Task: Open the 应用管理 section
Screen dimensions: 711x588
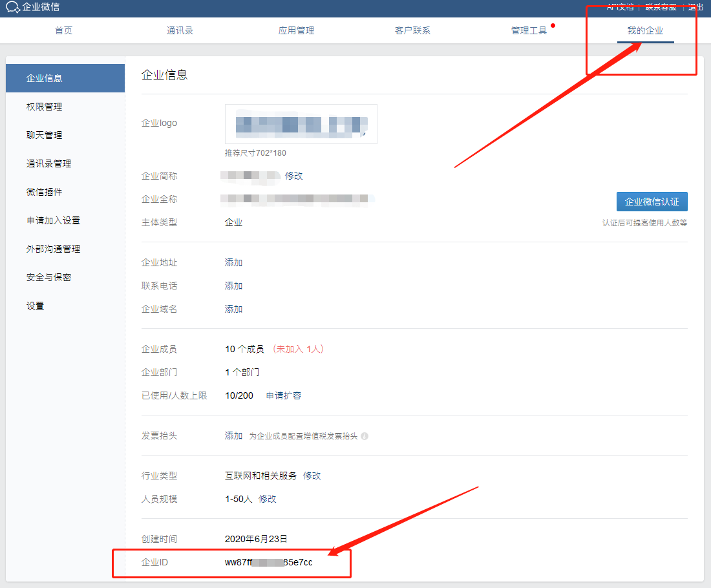Action: point(296,30)
